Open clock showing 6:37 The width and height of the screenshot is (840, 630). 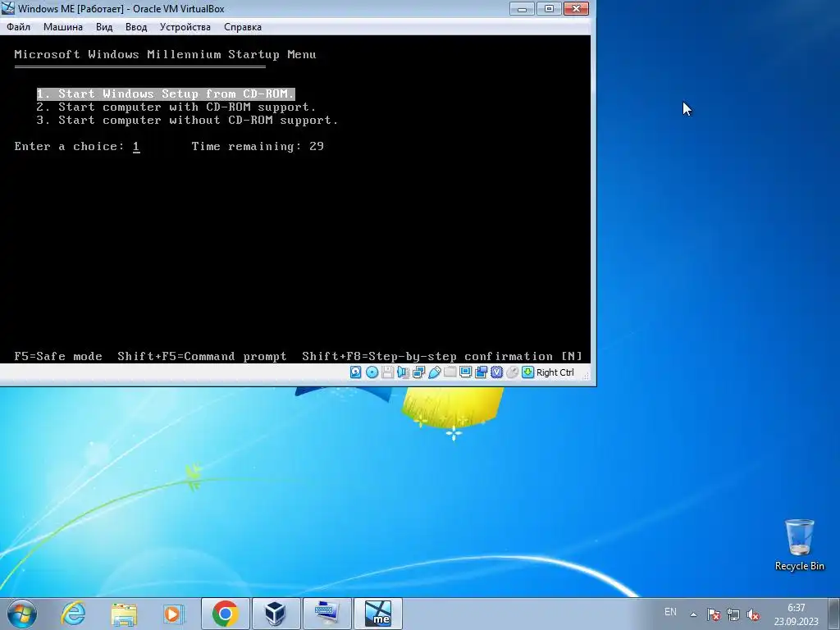pyautogui.click(x=796, y=614)
